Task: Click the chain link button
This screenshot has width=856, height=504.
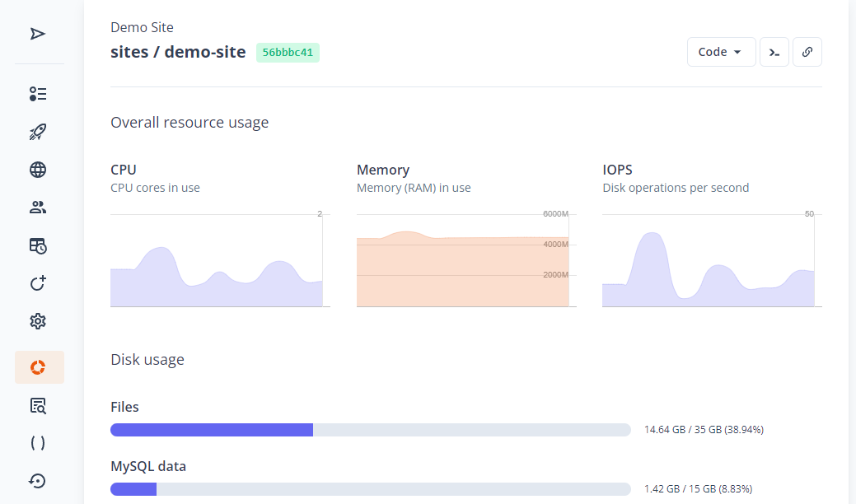Action: tap(807, 52)
